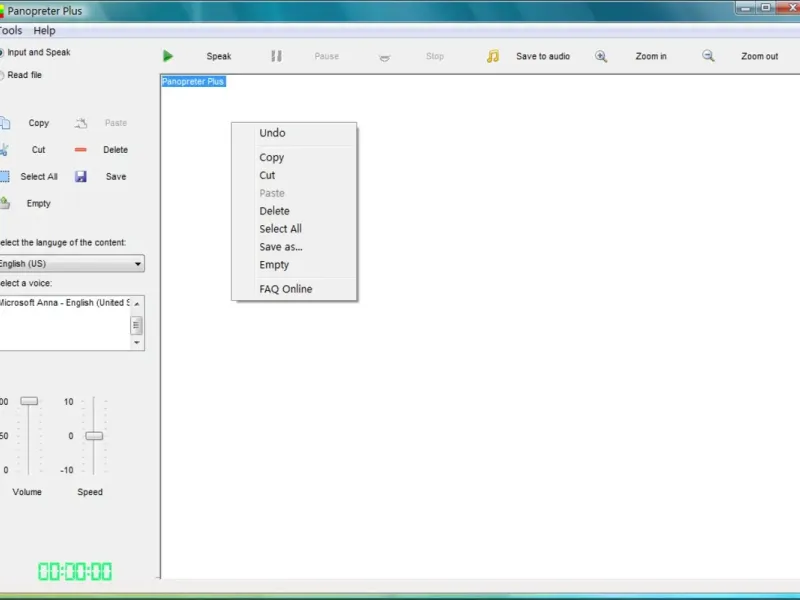Minimize the Panopreter Plus window
This screenshot has width=800, height=600.
pyautogui.click(x=746, y=8)
